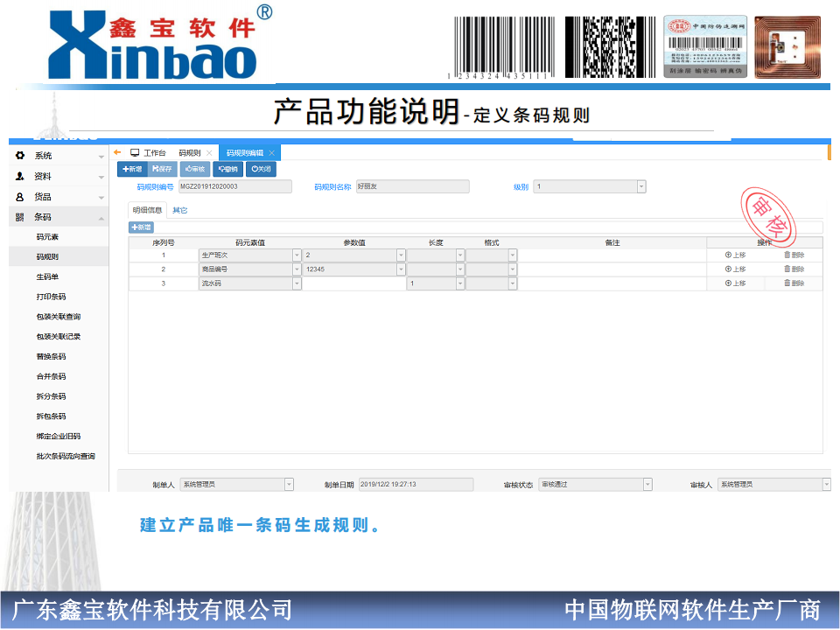Screen dimensions: 840x630
Task: Expand the 资料 sidebar menu arrow
Action: [101, 177]
